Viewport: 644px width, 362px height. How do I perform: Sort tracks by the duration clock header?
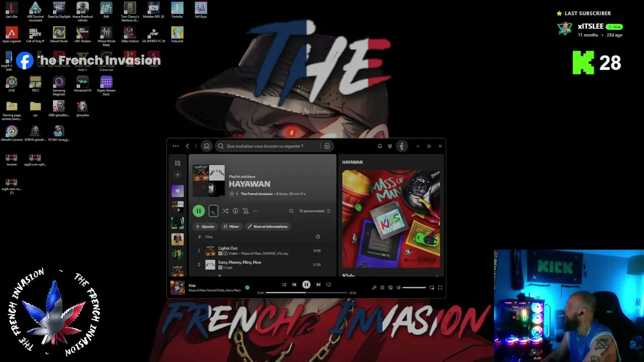point(317,237)
